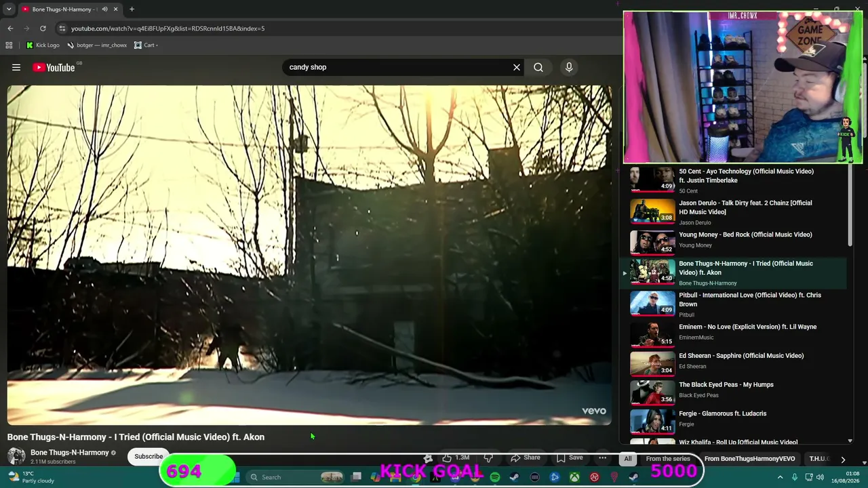868x488 pixels.
Task: Select the 'From BoneThugsHarmonyVEVO' chip
Action: (749, 459)
